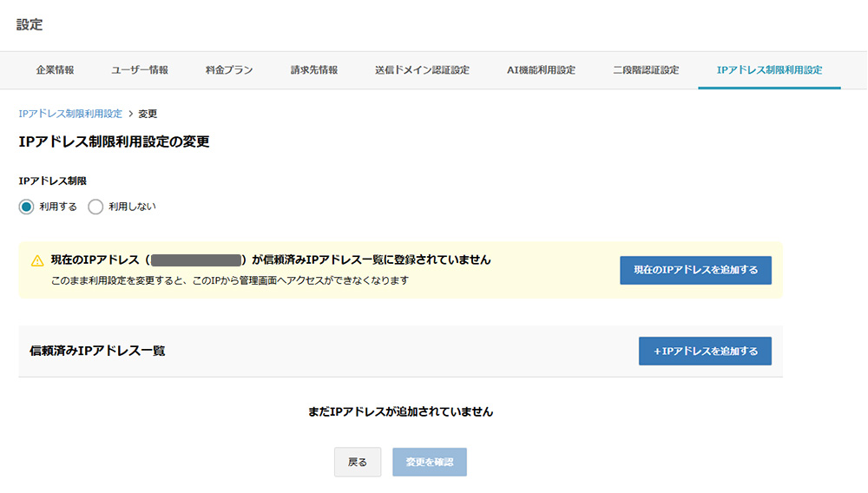868x493 pixels.
Task: Switch to 二段階認証設定 tab
Action: click(x=646, y=70)
